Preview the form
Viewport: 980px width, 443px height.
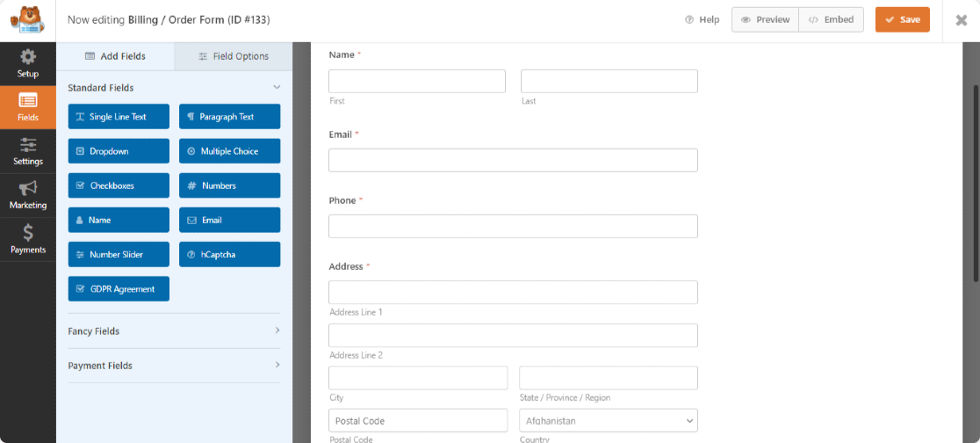tap(765, 20)
